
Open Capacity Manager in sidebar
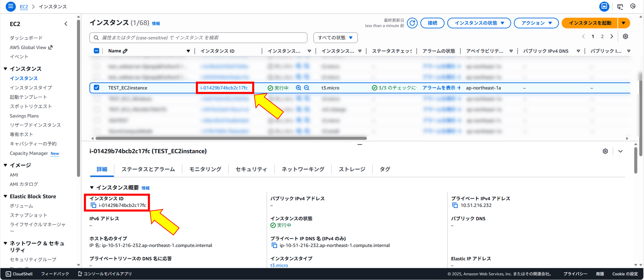(29, 153)
